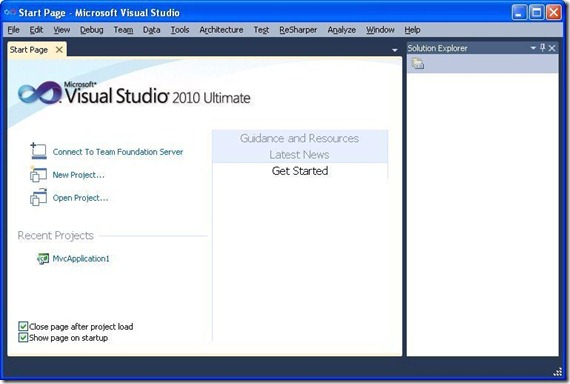Click the Solution Explorer toolbar properties icon
The width and height of the screenshot is (570, 384).
[x=418, y=64]
